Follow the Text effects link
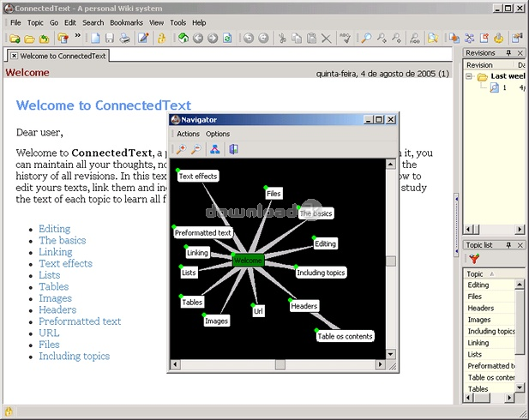The height and width of the screenshot is (420, 529). point(65,263)
